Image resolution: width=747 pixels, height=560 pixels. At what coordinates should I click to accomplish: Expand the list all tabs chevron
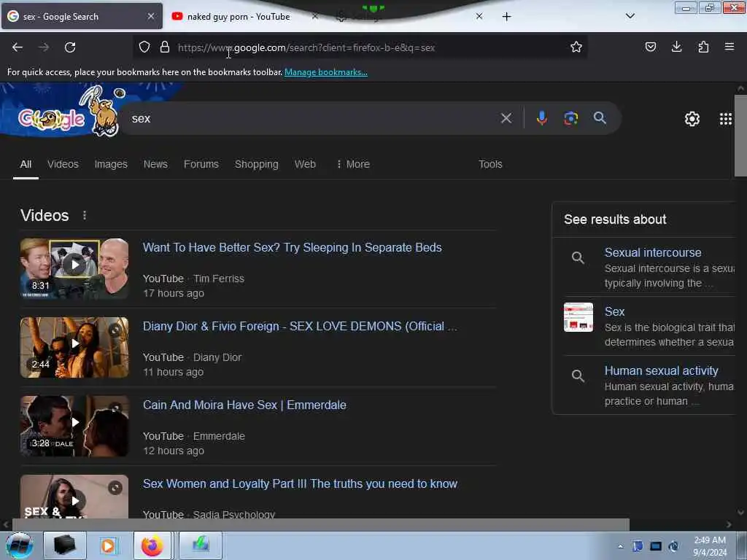tap(630, 16)
